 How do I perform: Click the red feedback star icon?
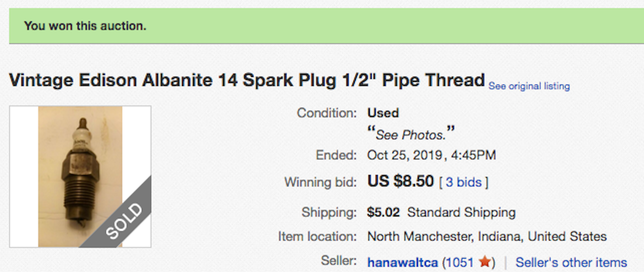click(x=485, y=262)
